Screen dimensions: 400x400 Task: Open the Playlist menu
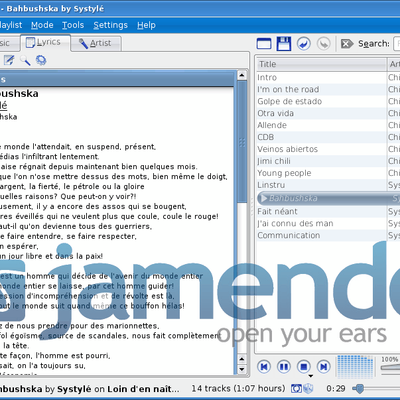11,25
